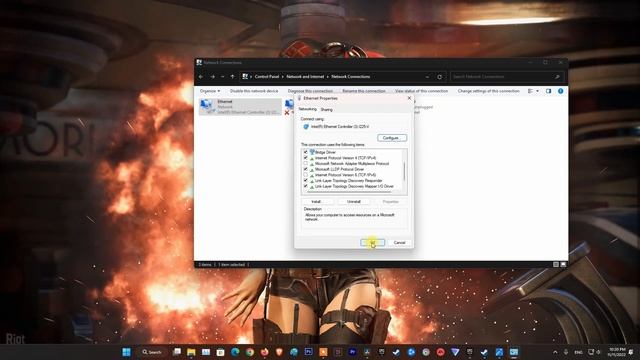The image size is (640, 360).
Task: Launch Firefox from taskbar
Action: point(264,352)
